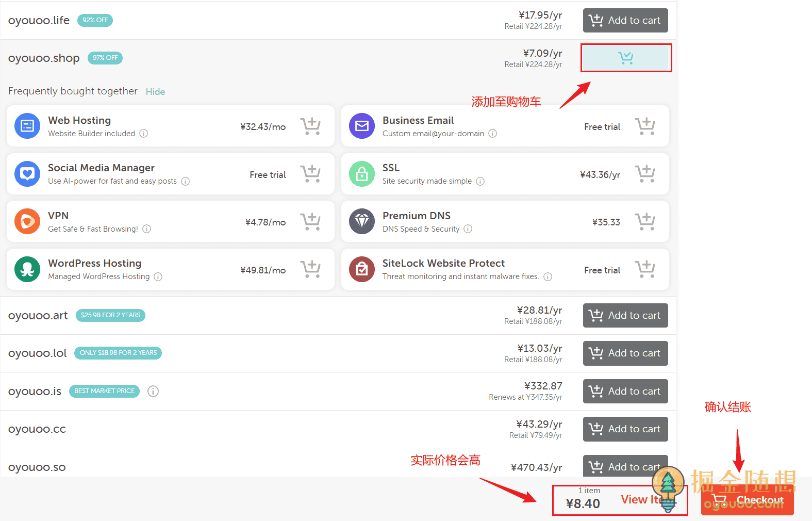Add Premium DNS to the cart
Screen dimensions: 812x521
point(644,222)
